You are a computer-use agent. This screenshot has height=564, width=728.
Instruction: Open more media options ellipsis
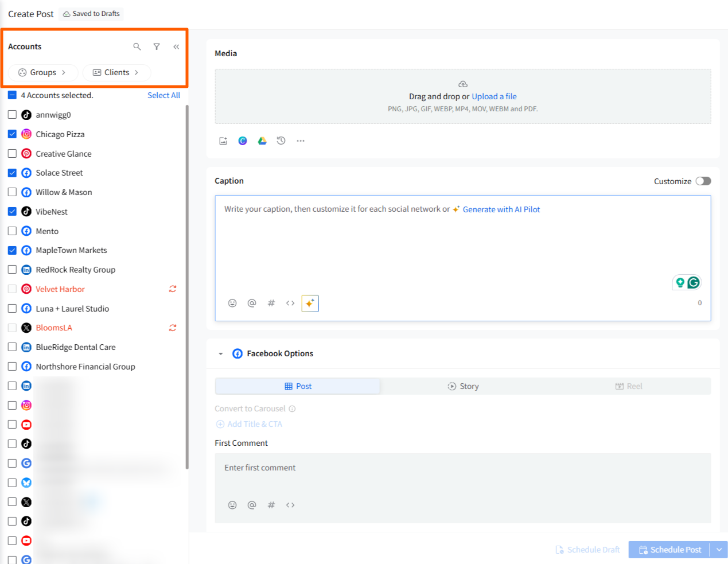click(x=301, y=141)
